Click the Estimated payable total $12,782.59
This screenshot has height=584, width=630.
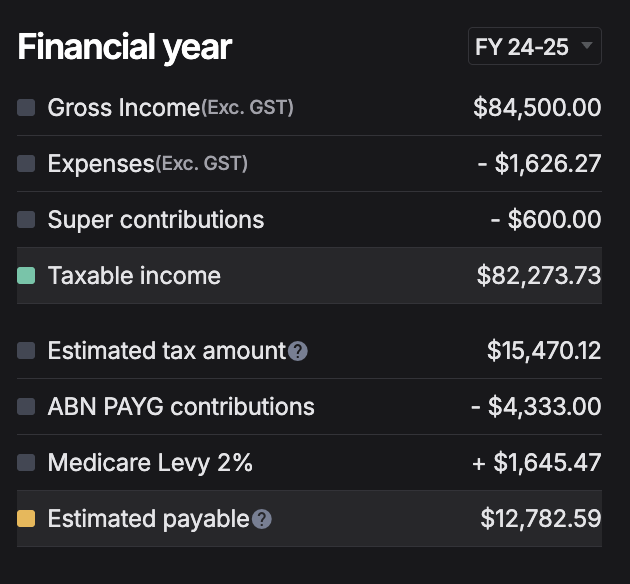coord(541,519)
